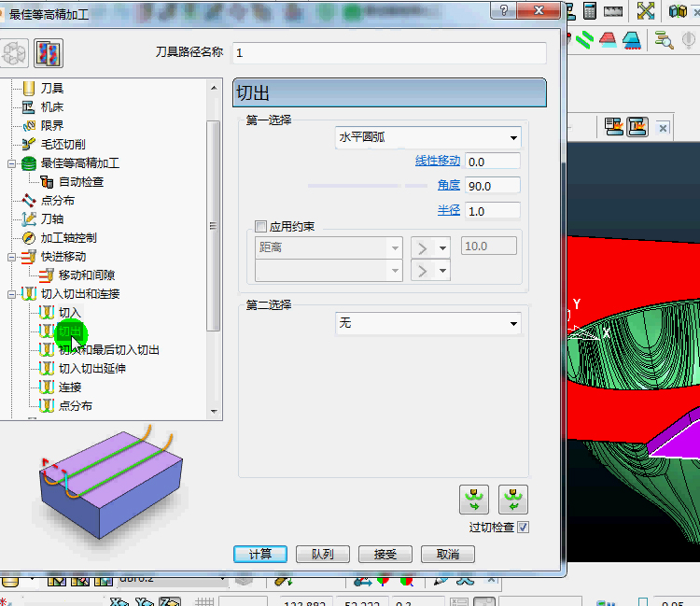Image resolution: width=700 pixels, height=606 pixels.
Task: Copy lead-in settings to lead-out icon
Action: pyautogui.click(x=474, y=500)
